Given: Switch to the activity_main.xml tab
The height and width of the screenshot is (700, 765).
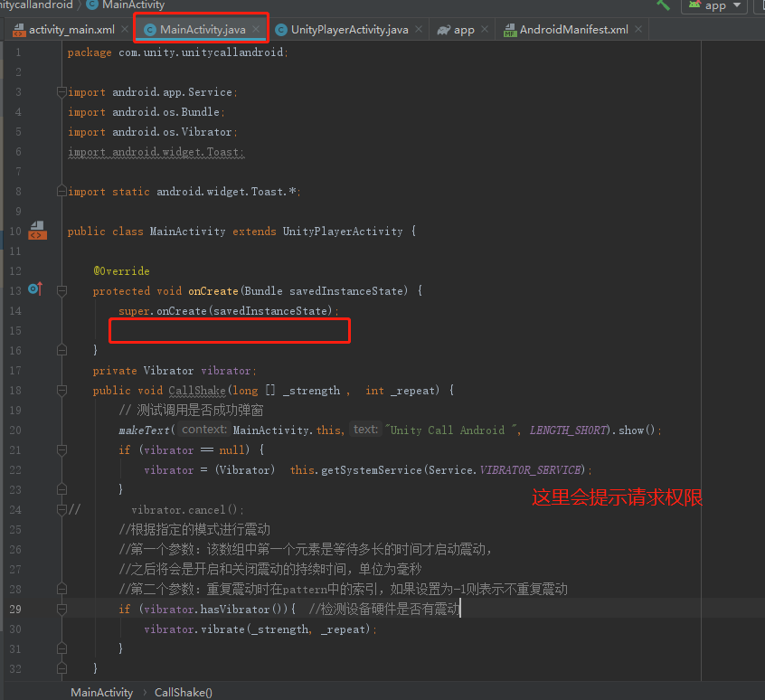Looking at the screenshot, I should pyautogui.click(x=71, y=30).
